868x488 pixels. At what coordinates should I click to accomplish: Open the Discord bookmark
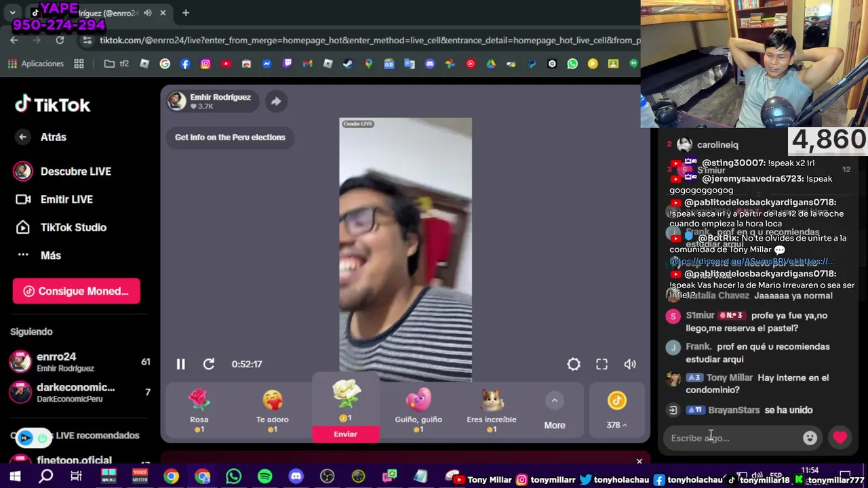coord(429,64)
